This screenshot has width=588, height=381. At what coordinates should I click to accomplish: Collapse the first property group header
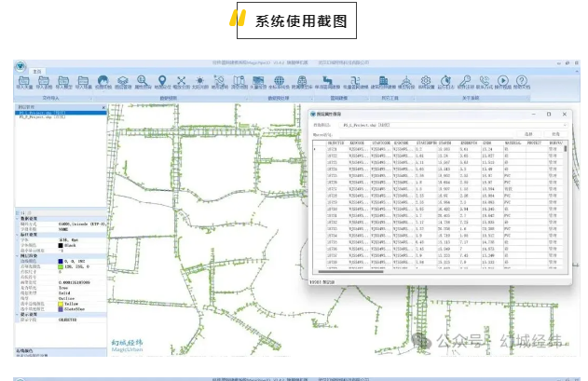tap(18, 218)
